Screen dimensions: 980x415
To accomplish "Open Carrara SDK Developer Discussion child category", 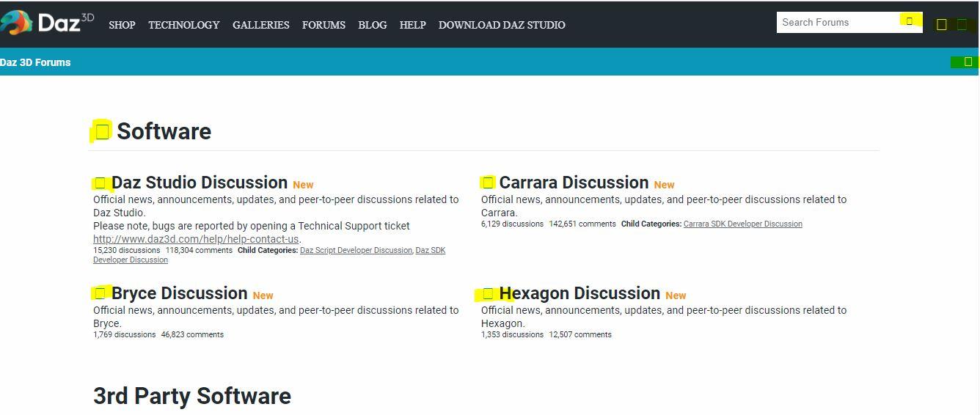I will 742,224.
